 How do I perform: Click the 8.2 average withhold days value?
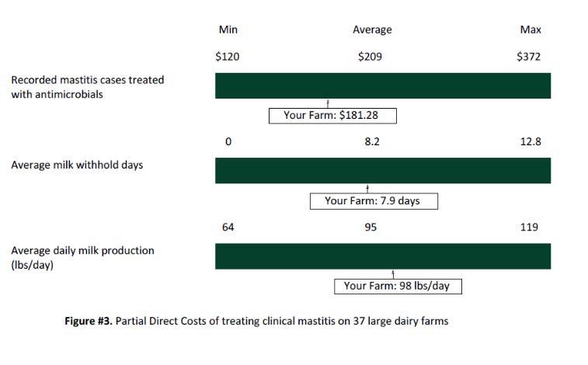[371, 143]
